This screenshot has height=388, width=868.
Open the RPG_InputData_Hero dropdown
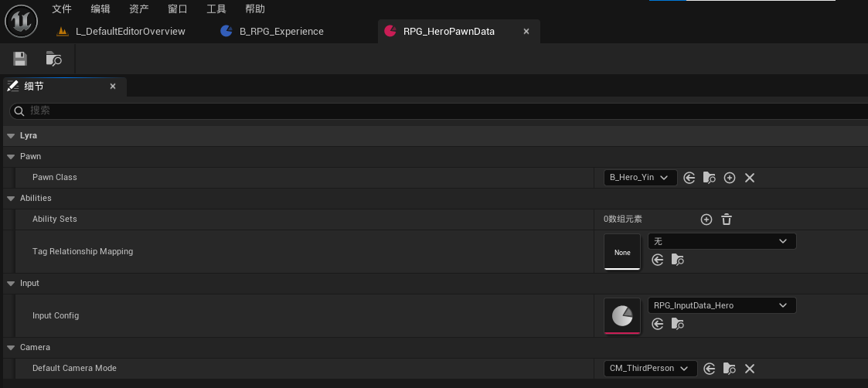722,305
